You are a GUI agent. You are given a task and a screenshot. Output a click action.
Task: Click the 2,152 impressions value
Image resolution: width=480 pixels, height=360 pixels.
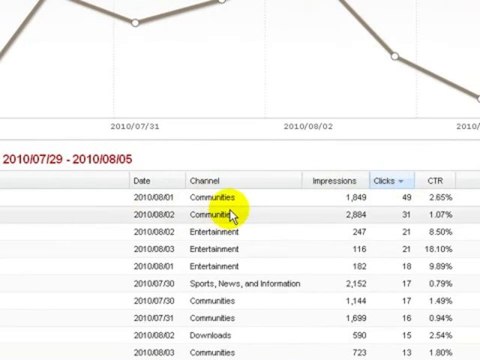click(x=356, y=284)
